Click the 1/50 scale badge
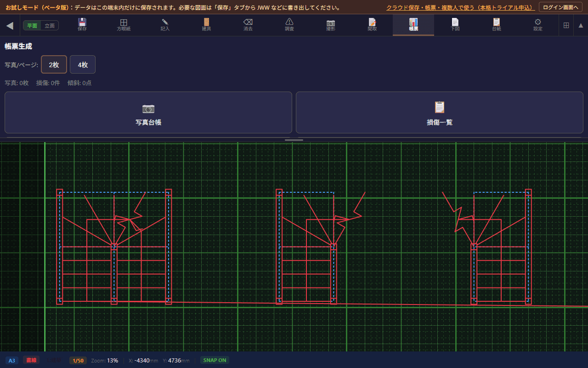 coord(78,360)
